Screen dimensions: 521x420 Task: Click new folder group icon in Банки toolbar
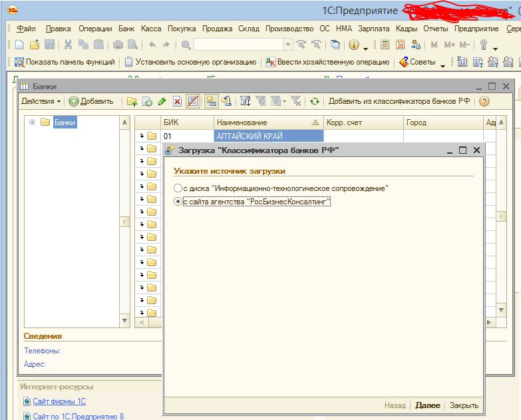click(x=132, y=101)
